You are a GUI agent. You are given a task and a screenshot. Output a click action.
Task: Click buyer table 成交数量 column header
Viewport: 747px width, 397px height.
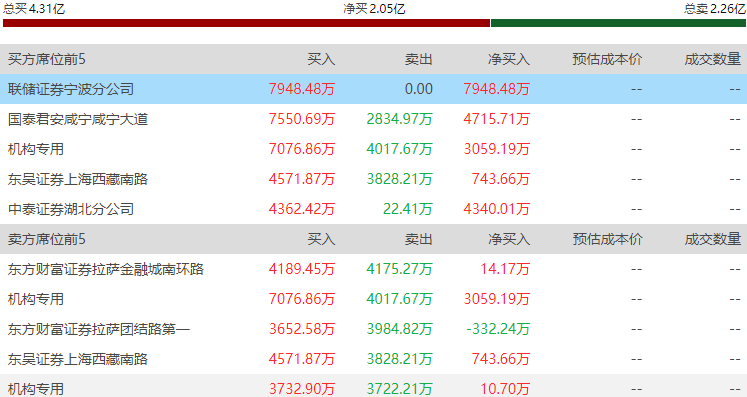point(713,59)
